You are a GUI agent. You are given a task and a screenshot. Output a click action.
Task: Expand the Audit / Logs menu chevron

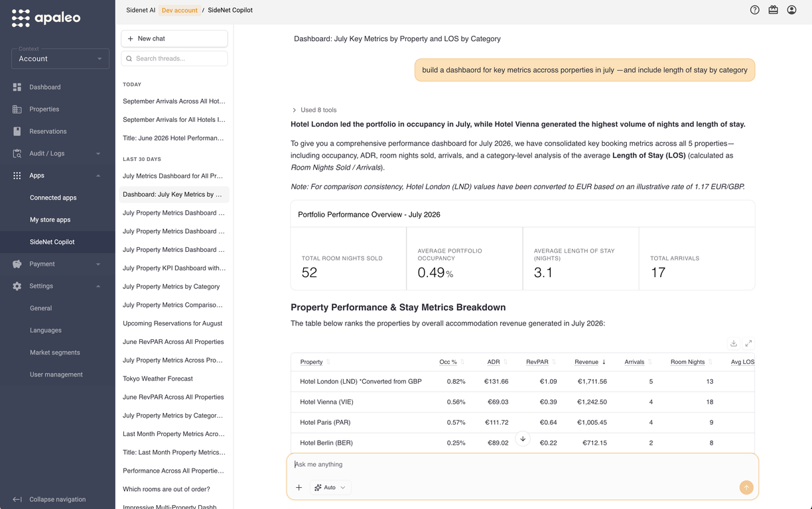tap(98, 154)
